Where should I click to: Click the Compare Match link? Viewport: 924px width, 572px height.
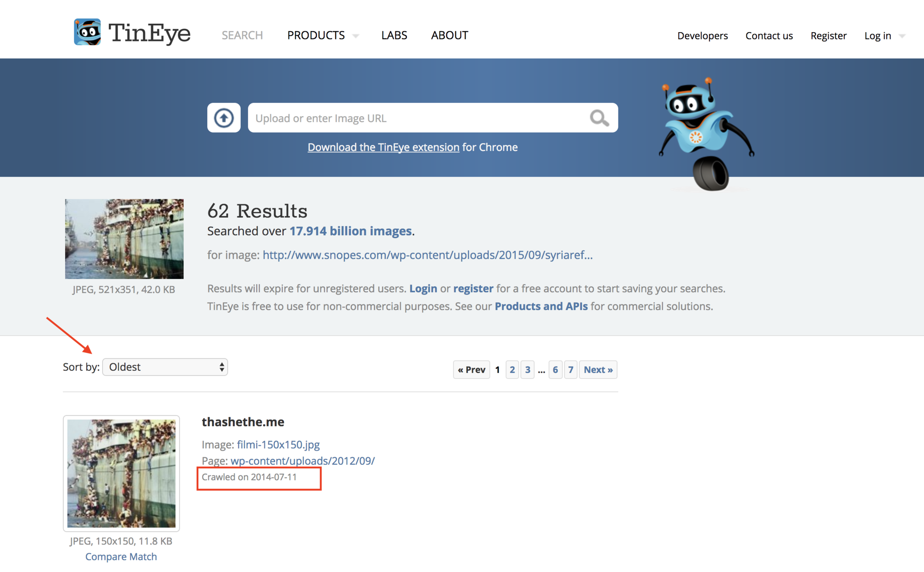click(121, 556)
